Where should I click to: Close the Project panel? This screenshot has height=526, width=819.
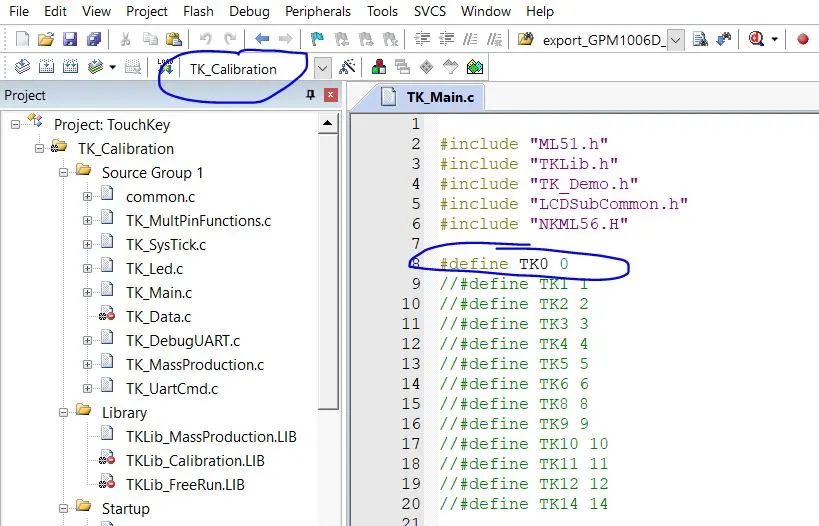point(330,95)
